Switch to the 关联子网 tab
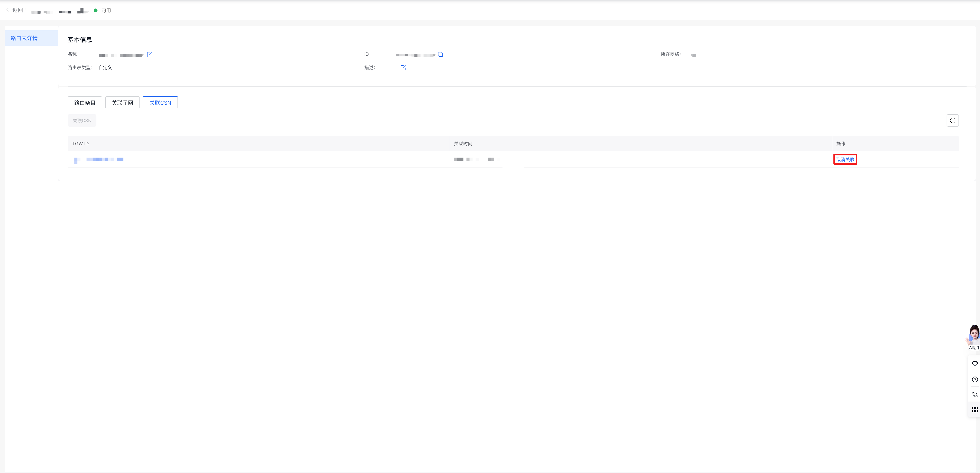The width and height of the screenshot is (980, 473). click(122, 103)
